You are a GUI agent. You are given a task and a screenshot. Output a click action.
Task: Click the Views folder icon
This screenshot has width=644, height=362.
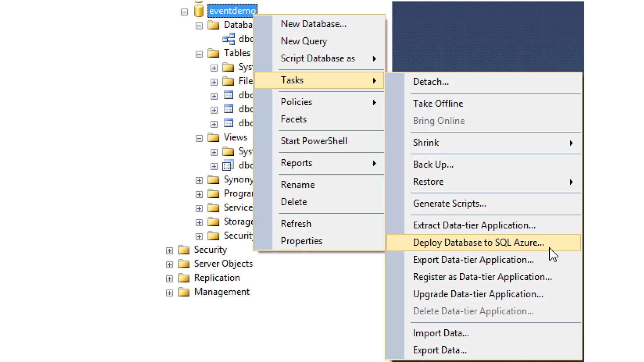click(214, 138)
